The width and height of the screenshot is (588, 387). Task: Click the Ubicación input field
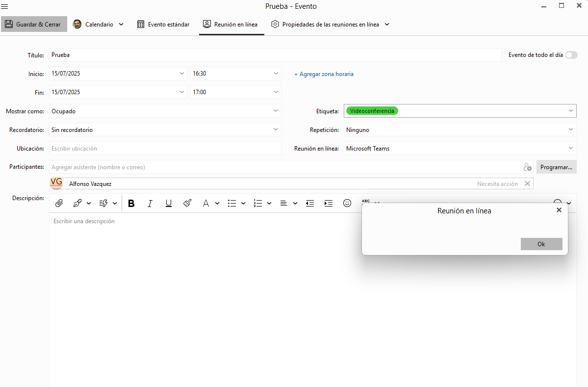pos(165,149)
